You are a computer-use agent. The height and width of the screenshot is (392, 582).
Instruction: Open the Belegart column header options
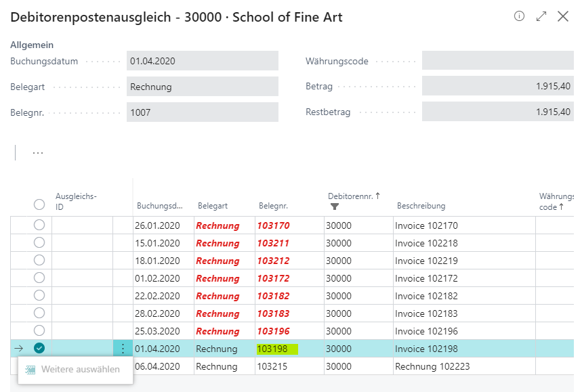point(213,206)
